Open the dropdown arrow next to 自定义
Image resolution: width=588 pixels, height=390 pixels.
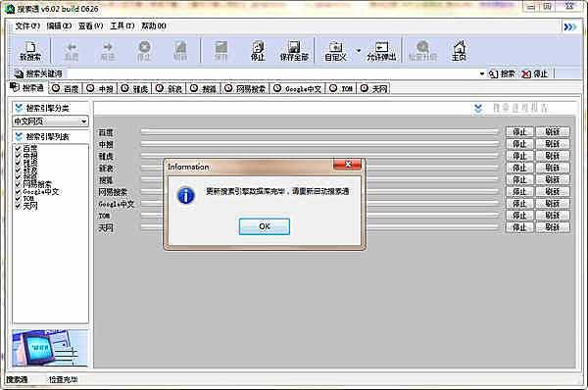(x=358, y=51)
